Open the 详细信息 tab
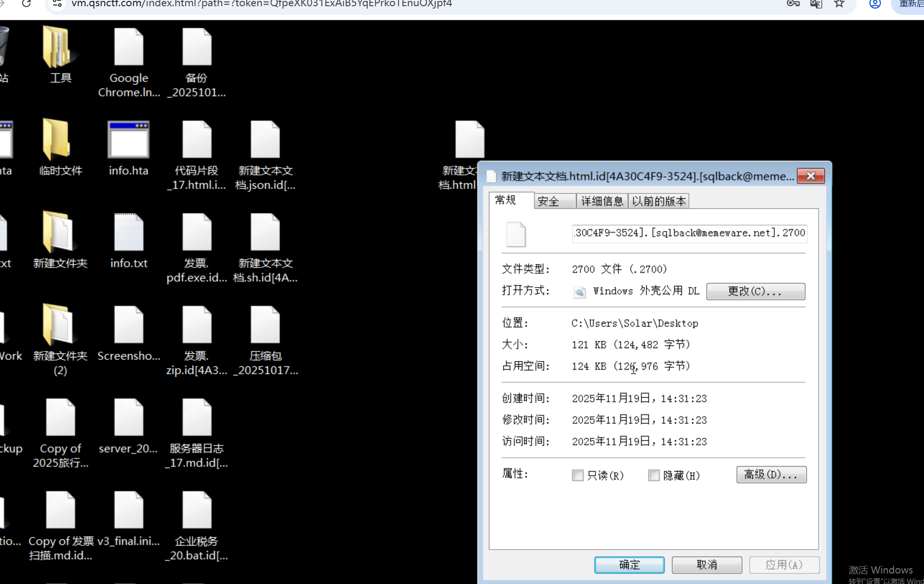The image size is (924, 584). (x=602, y=202)
